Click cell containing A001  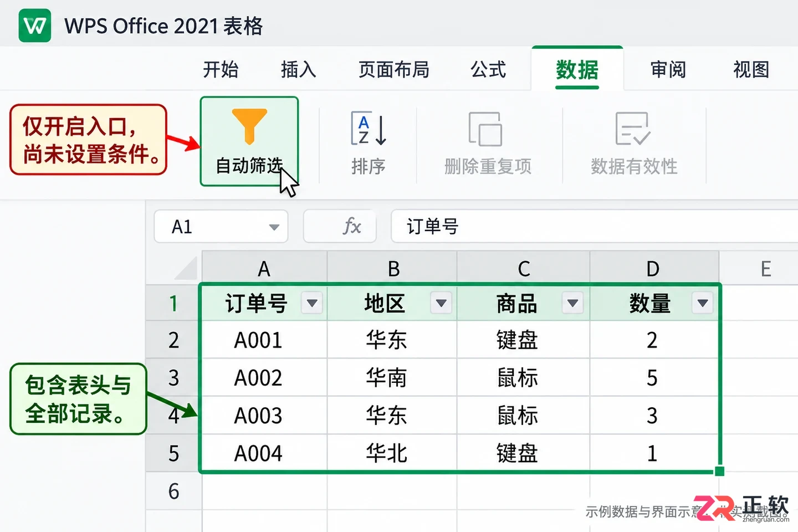click(x=264, y=340)
